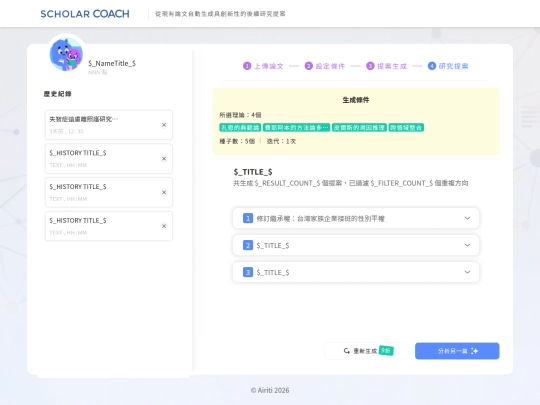Click the number 1 proposal badge

pos(248,218)
